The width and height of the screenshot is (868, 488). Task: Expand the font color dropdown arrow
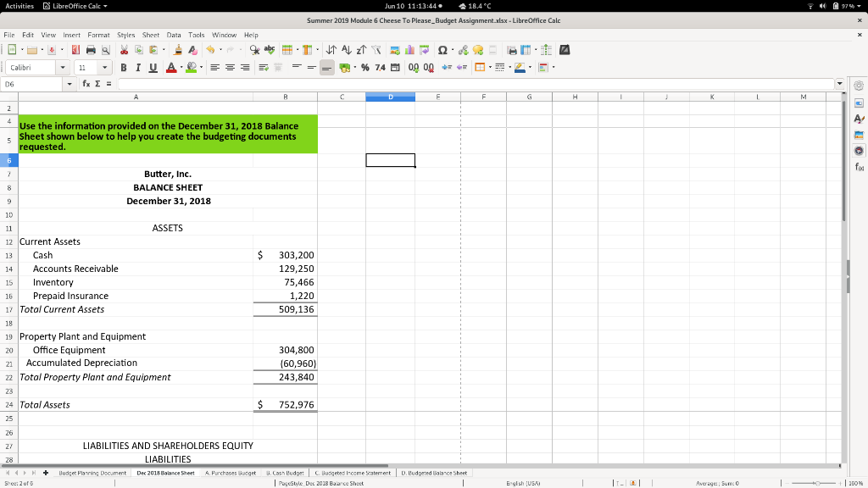pyautogui.click(x=181, y=68)
